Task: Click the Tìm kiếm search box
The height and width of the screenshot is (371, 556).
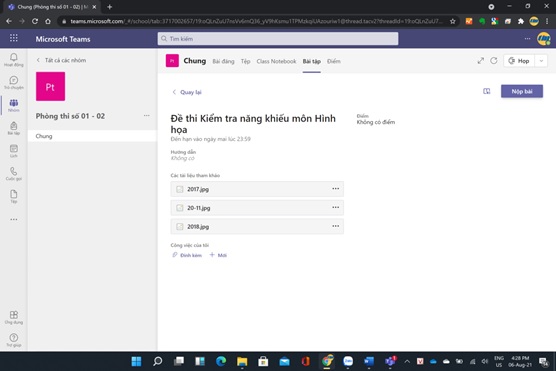Action: tap(278, 39)
